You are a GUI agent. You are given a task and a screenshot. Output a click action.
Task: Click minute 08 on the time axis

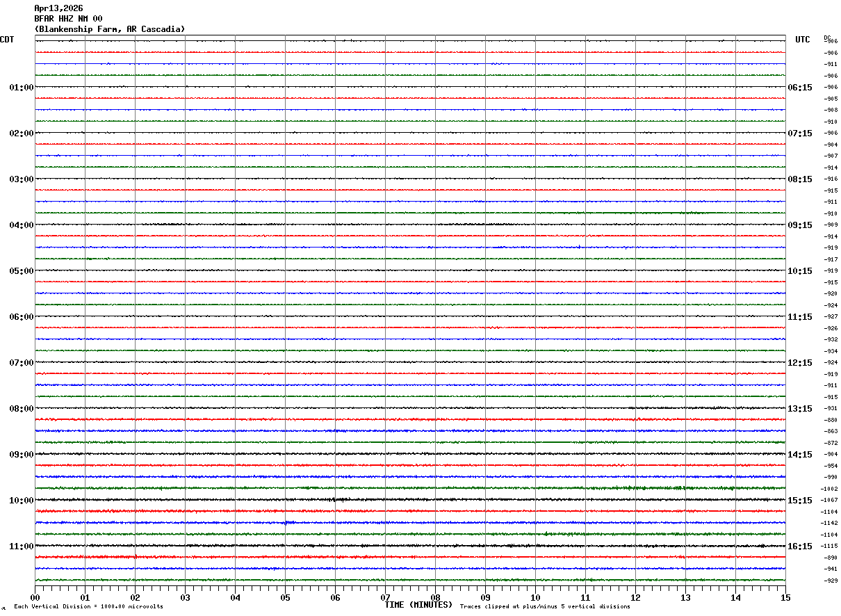435,597
